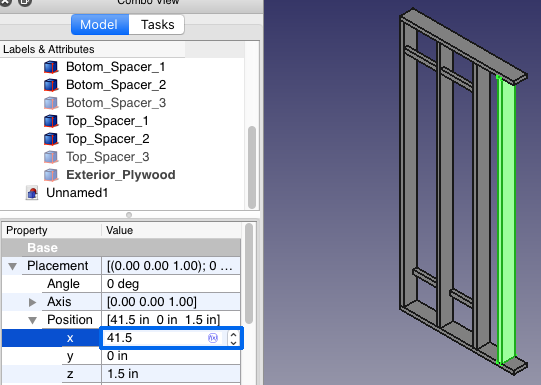This screenshot has height=385, width=541.
Task: Select the highlighted green stud in the 3D view
Action: (x=506, y=221)
